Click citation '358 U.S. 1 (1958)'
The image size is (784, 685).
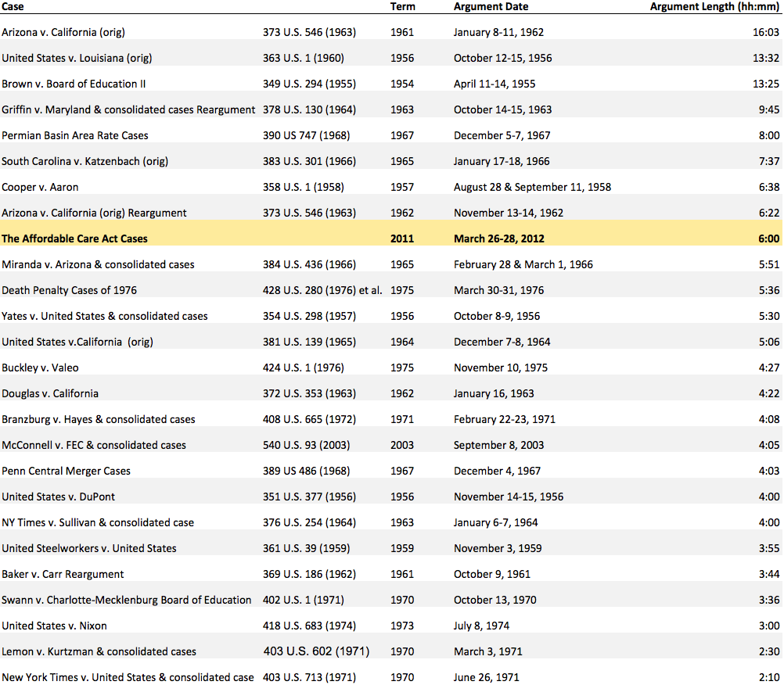304,188
